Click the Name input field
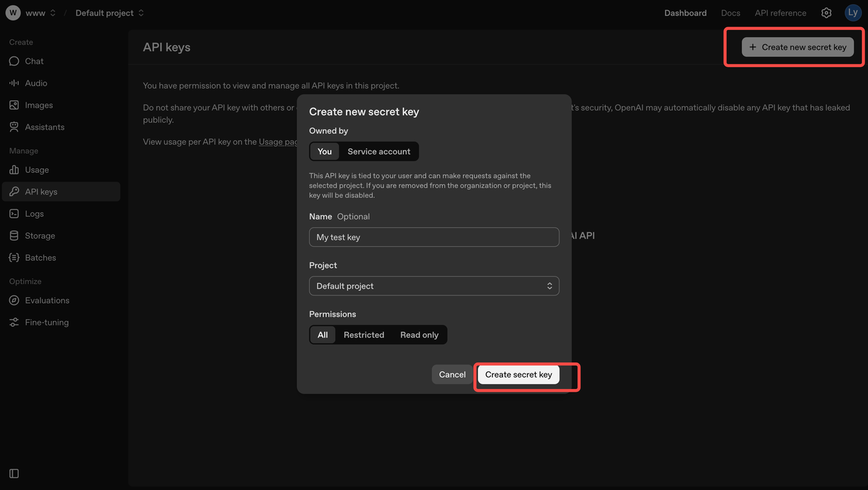 (434, 237)
